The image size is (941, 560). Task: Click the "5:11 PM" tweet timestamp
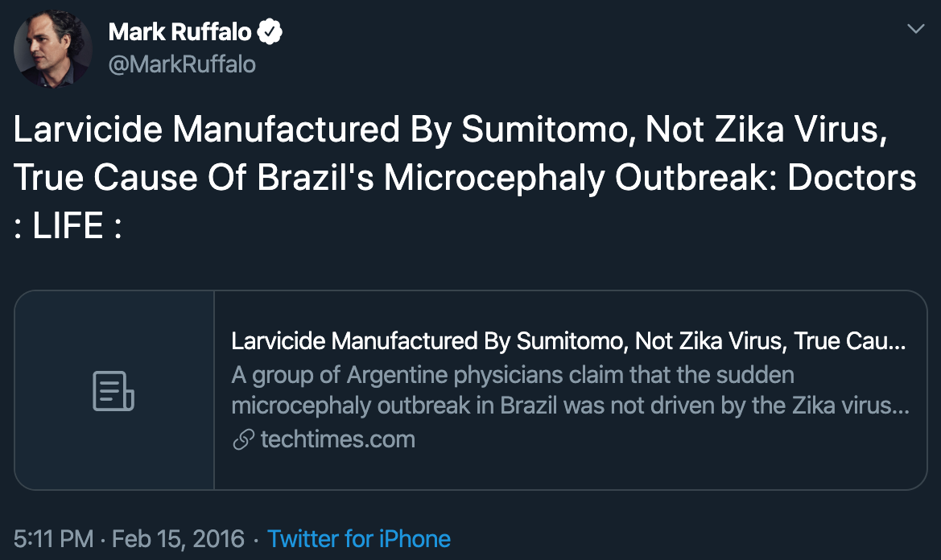(53, 538)
